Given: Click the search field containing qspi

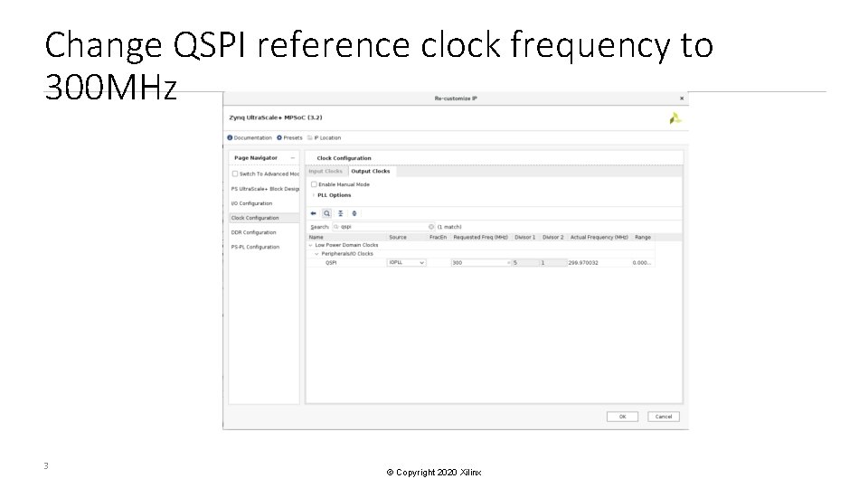Looking at the screenshot, I should pyautogui.click(x=383, y=227).
